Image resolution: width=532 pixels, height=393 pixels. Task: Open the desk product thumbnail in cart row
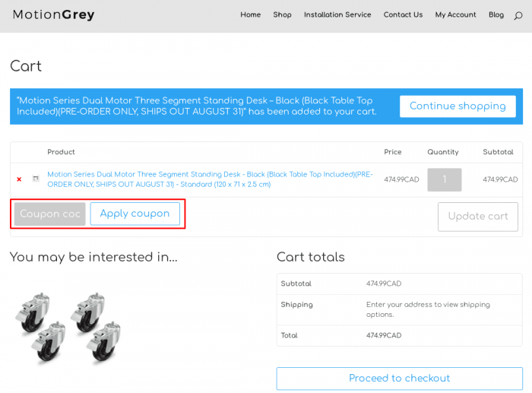click(36, 179)
